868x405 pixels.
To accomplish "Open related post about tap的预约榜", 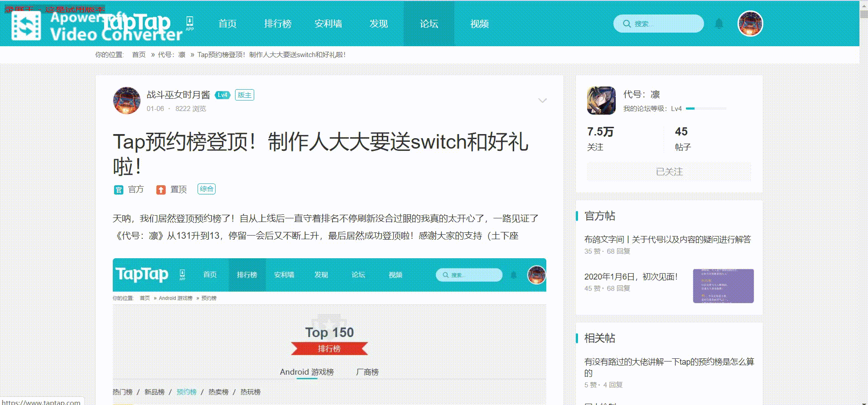I will pyautogui.click(x=669, y=367).
